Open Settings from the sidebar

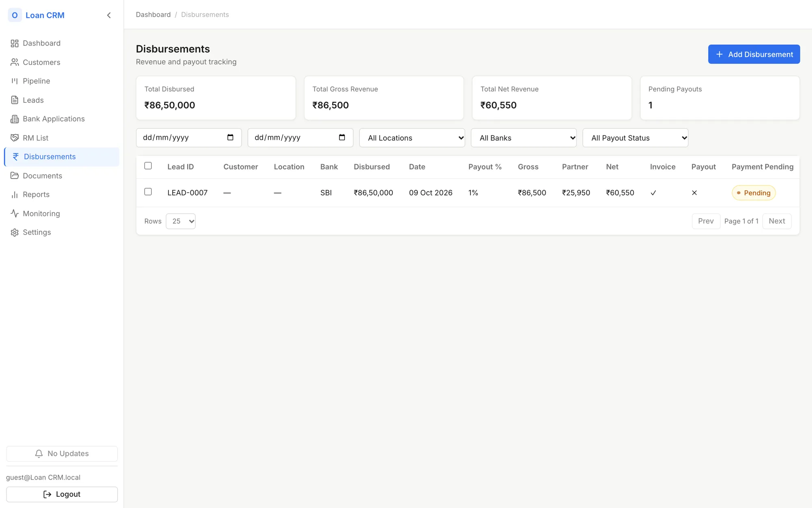[x=62, y=232]
